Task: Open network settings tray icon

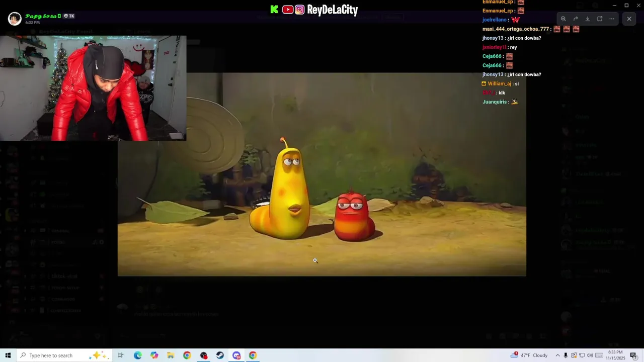Action: coord(582,355)
